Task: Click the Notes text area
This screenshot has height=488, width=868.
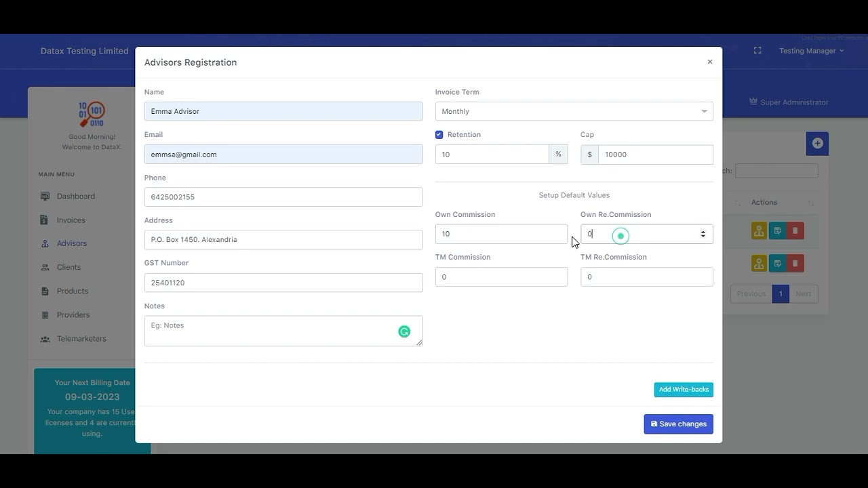Action: click(283, 331)
